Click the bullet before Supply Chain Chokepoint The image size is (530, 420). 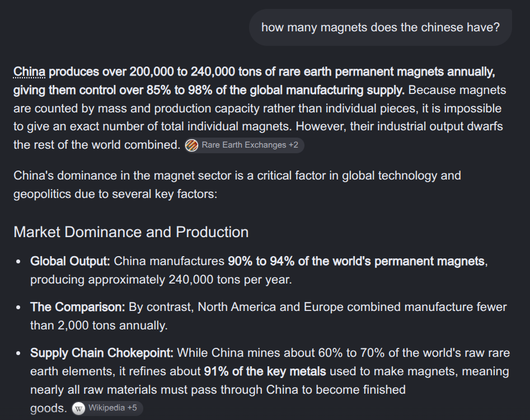(18, 353)
